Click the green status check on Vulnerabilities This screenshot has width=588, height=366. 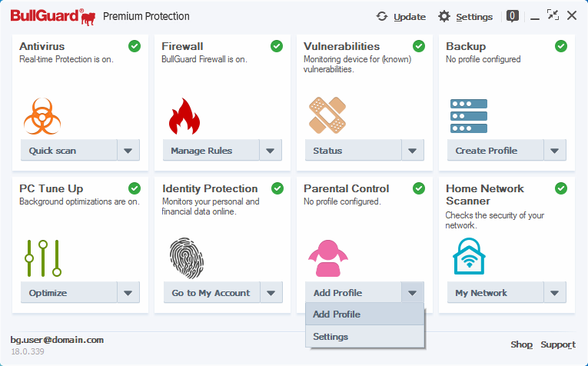(x=419, y=46)
